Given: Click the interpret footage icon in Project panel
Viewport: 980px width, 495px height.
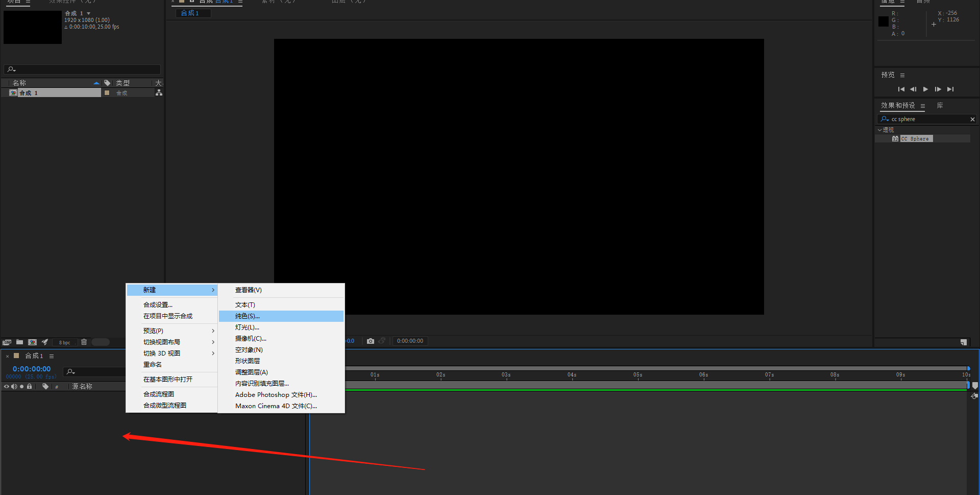Looking at the screenshot, I should click(7, 342).
